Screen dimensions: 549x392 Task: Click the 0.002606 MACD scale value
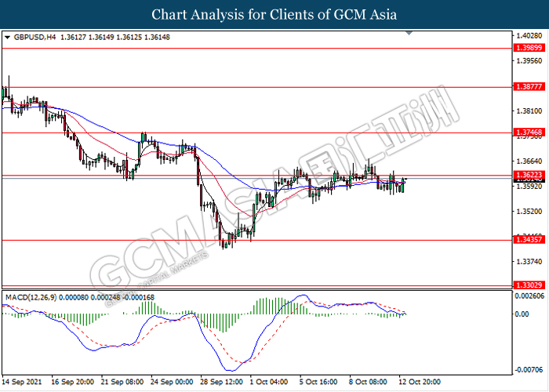[529, 296]
